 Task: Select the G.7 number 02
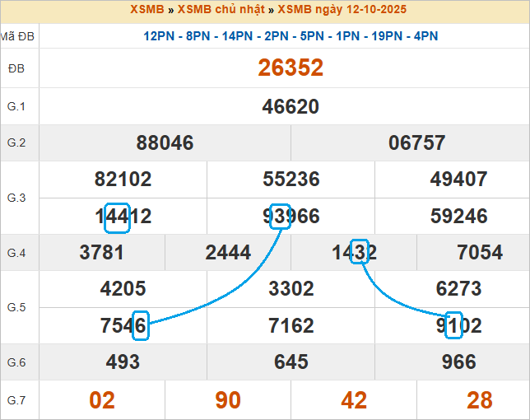(x=102, y=400)
